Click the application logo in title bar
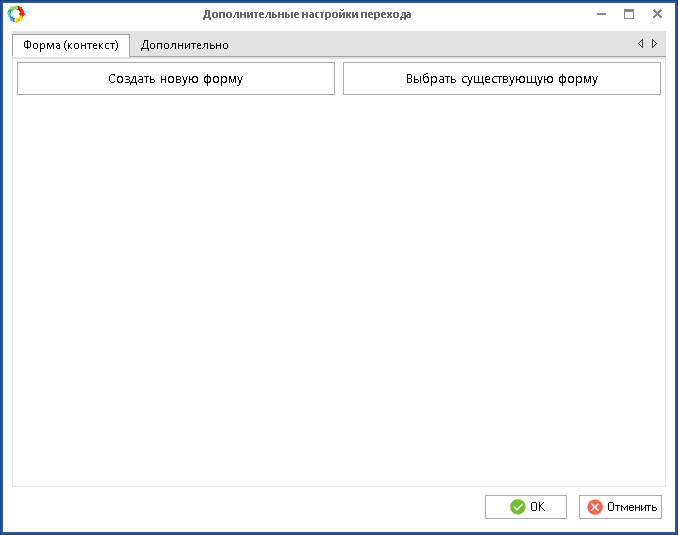The height and width of the screenshot is (535, 678). pos(16,14)
